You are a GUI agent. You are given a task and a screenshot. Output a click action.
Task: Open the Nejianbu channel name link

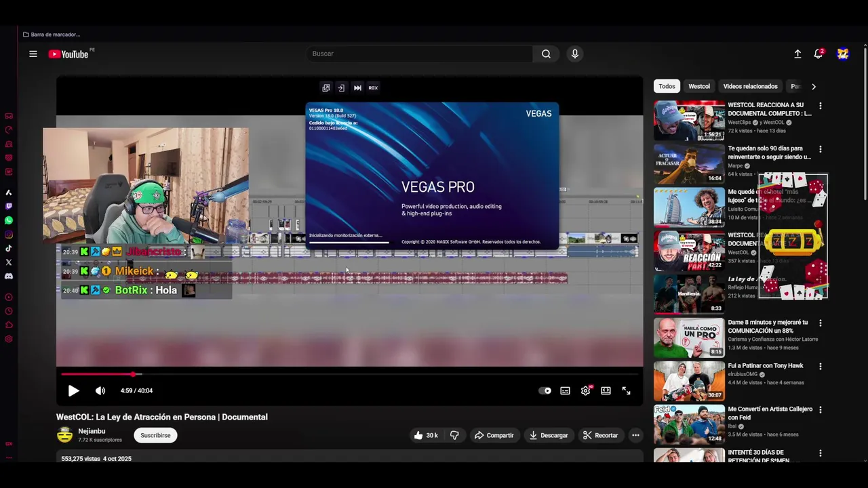(92, 431)
